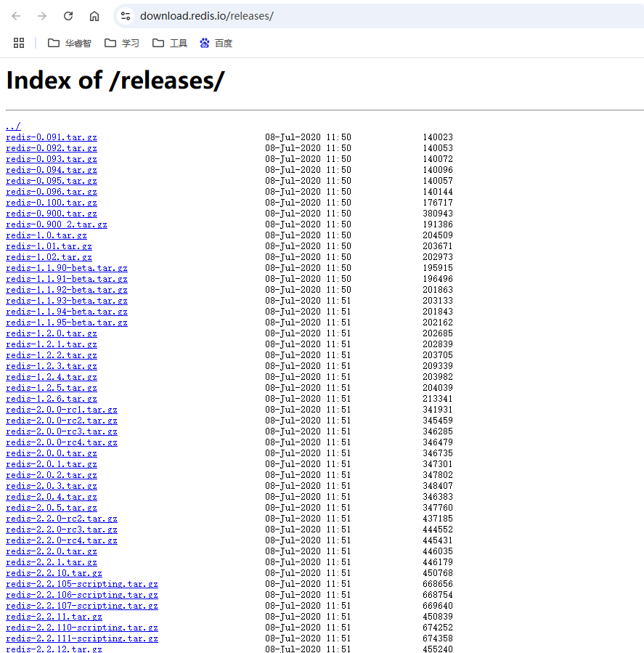Download redis-1.2.3.tar.gz
Image resolution: width=644 pixels, height=653 pixels.
52,366
